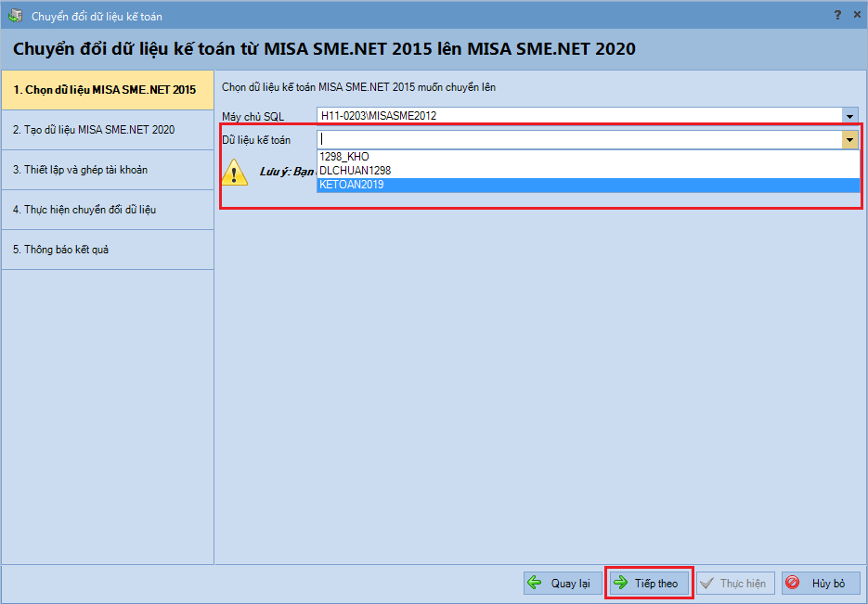Screen dimensions: 868x604
Task: Click the Hủy bỏ cancel button
Action: click(821, 583)
